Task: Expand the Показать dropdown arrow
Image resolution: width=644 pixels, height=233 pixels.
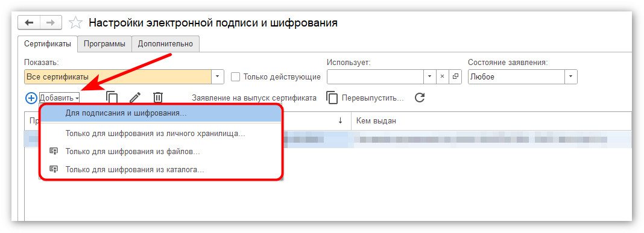Action: click(x=217, y=76)
